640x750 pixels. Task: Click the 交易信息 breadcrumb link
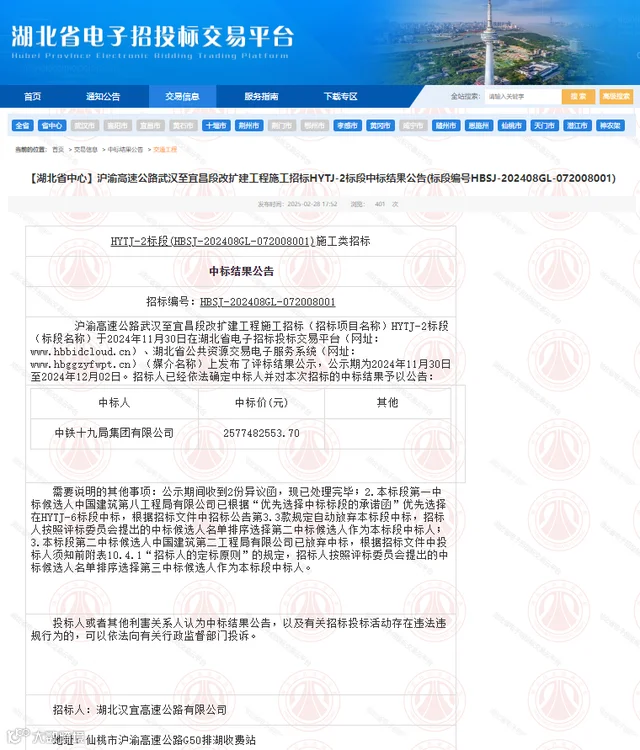tap(86, 150)
